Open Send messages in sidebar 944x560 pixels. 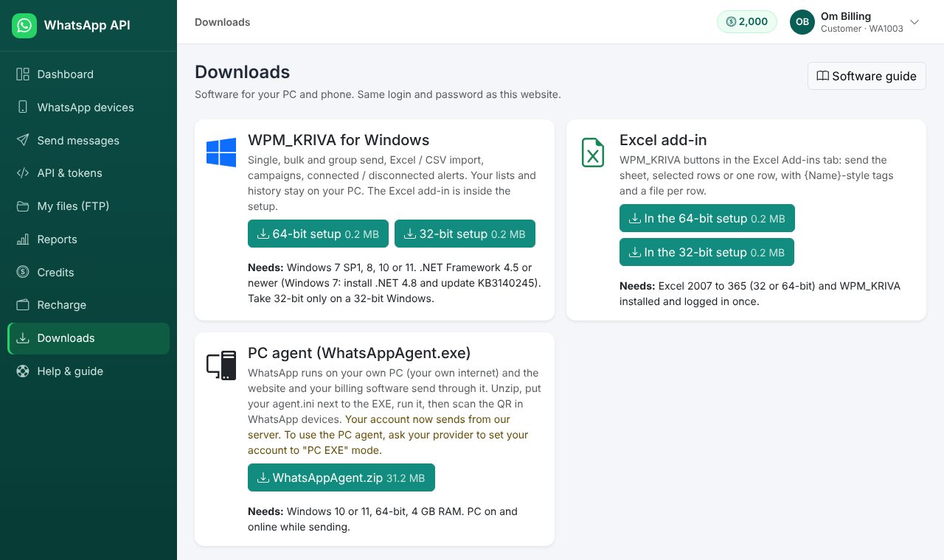[x=88, y=140]
